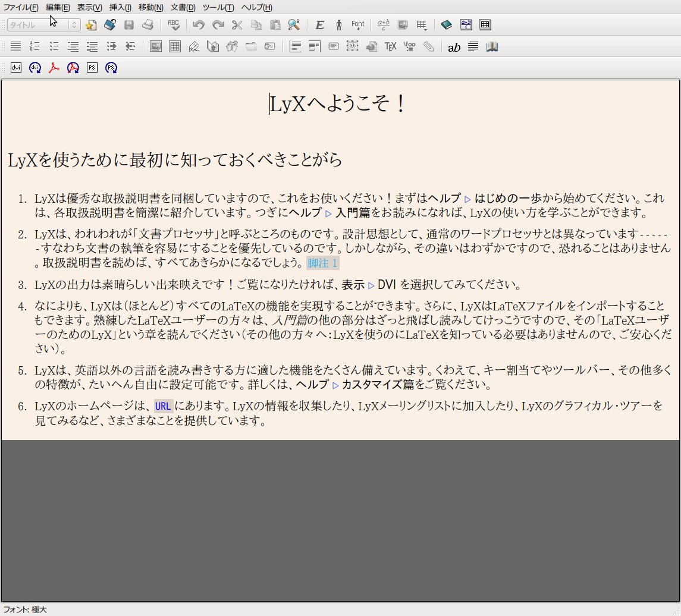Click the redo arrow icon
The height and width of the screenshot is (616, 681).
(218, 25)
